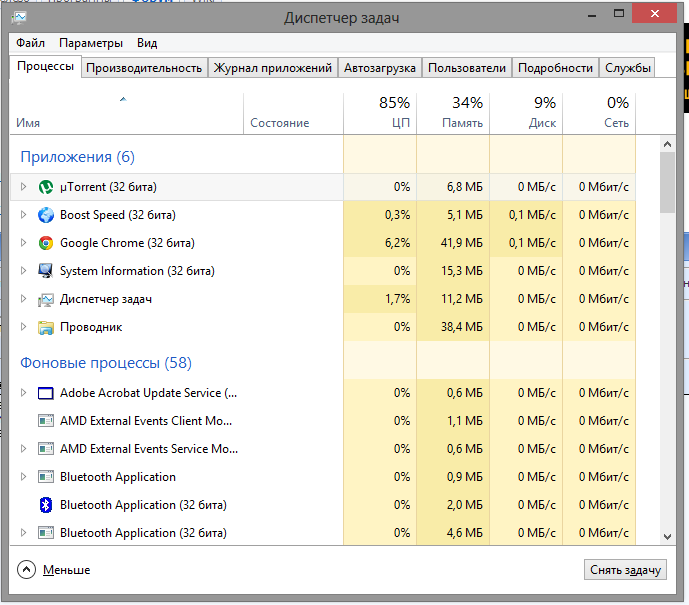
Task: Collapse details with the Меньше chevron
Action: click(27, 569)
